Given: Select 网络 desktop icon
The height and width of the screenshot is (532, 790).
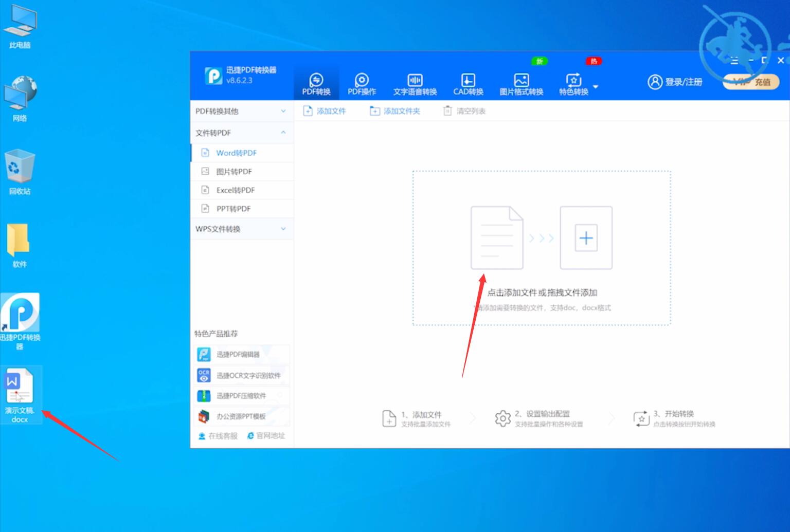Looking at the screenshot, I should coord(20,99).
